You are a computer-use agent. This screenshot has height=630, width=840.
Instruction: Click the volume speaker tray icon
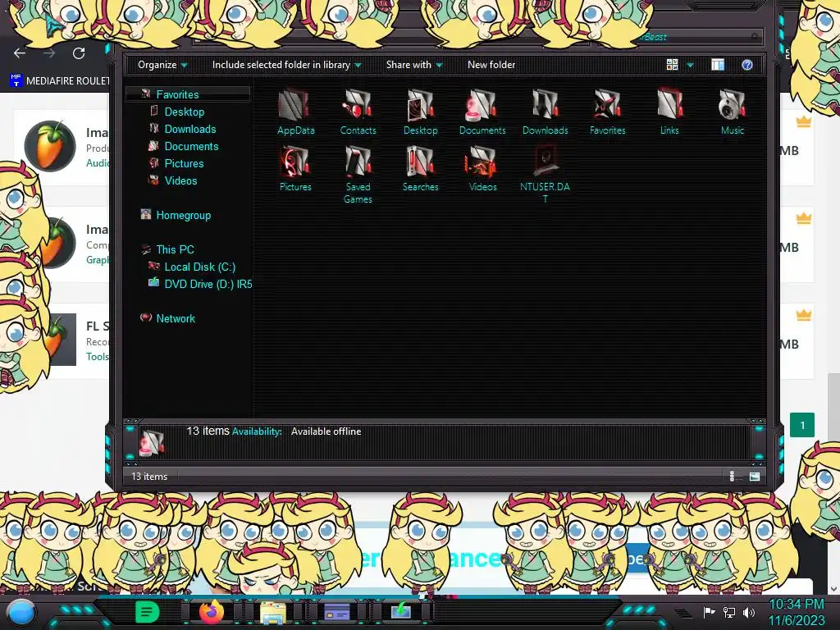click(x=749, y=612)
